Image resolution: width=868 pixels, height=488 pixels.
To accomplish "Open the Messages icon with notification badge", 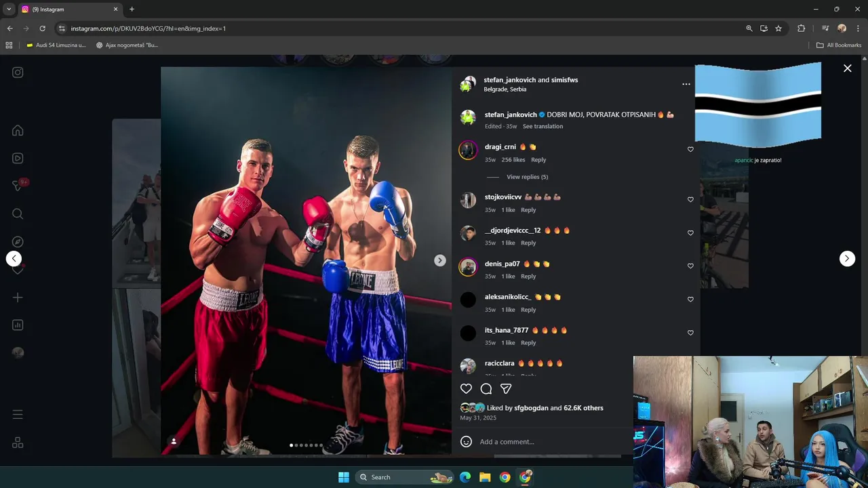I will click(18, 186).
